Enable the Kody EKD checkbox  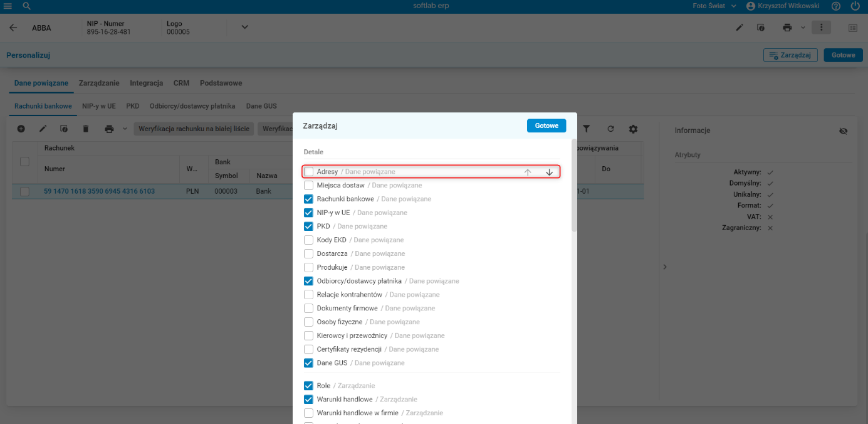click(x=308, y=240)
